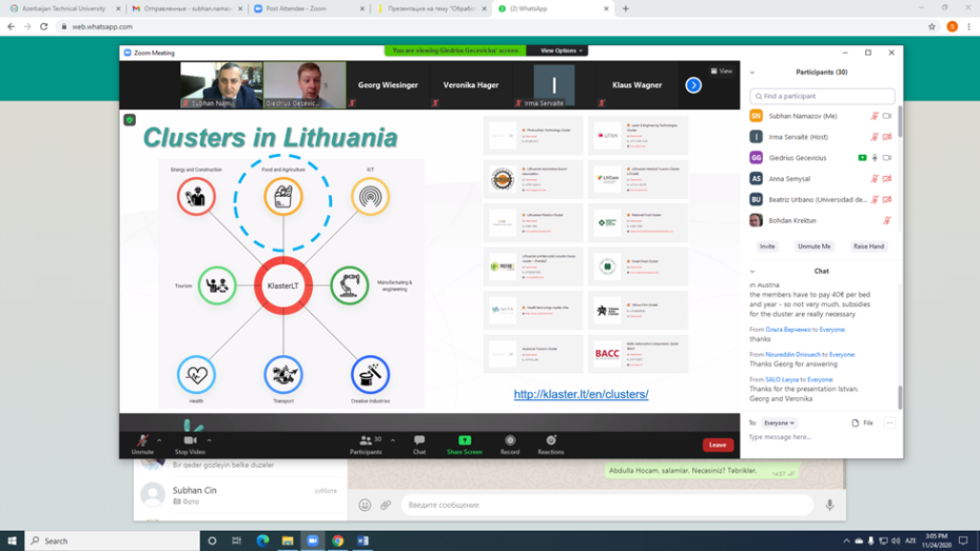Viewport: 980px width, 551px height.
Task: Open the klaster.lt clusters link
Action: [581, 394]
